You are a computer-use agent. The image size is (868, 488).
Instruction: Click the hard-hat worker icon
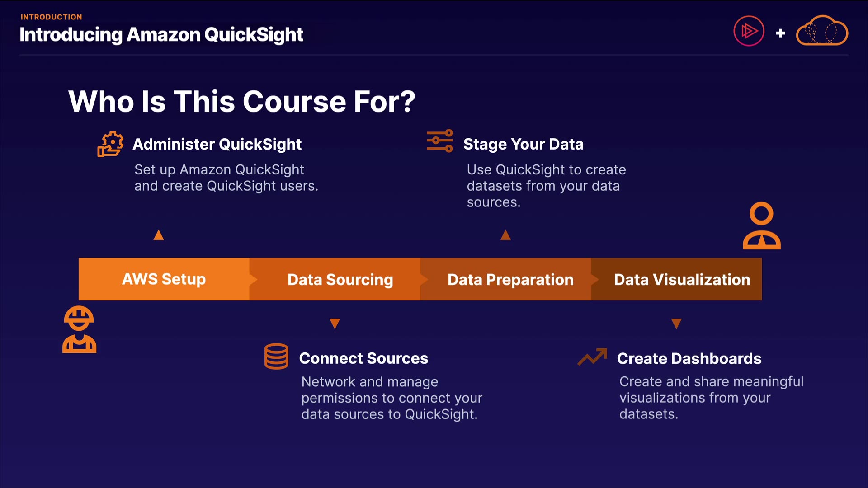[x=79, y=329]
